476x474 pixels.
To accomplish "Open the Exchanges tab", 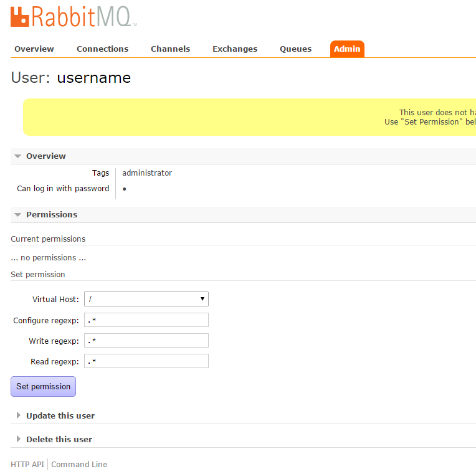I will point(235,49).
